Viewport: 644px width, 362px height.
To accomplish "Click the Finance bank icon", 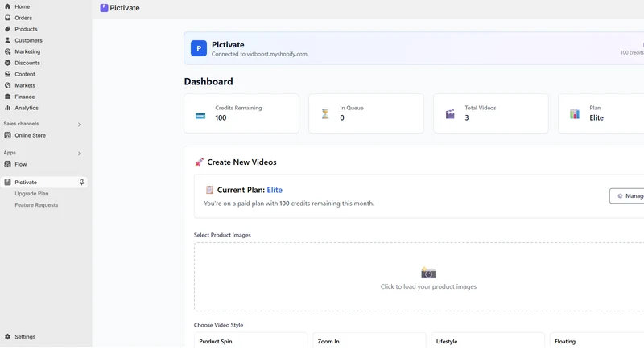I will point(7,97).
